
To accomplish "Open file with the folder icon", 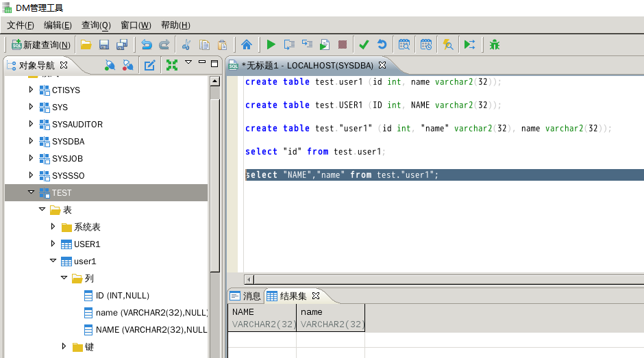I will click(86, 44).
